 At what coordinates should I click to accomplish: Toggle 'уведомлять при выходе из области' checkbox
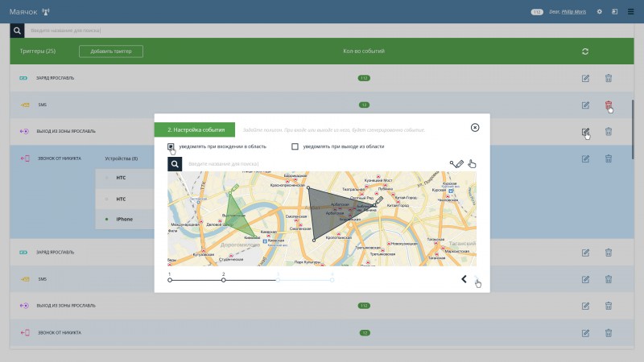tap(295, 146)
